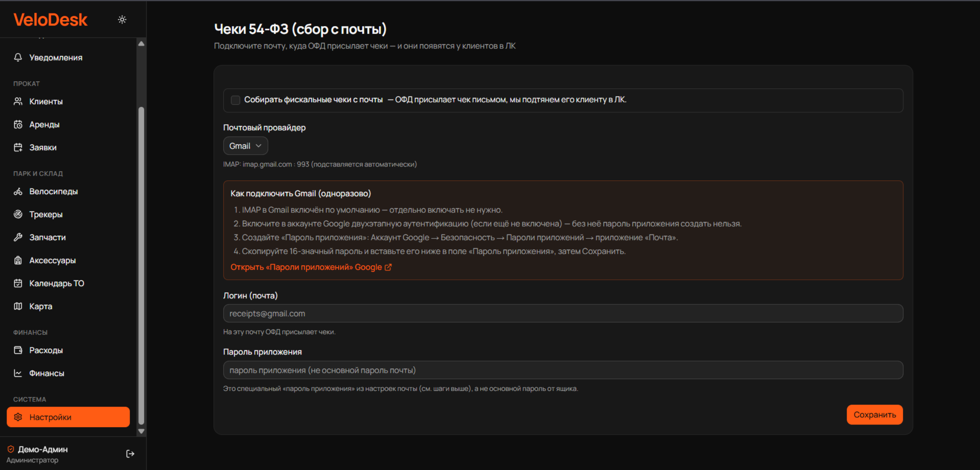The image size is (980, 470).
Task: Expand the Gmail mail provider dropdown
Action: point(245,146)
